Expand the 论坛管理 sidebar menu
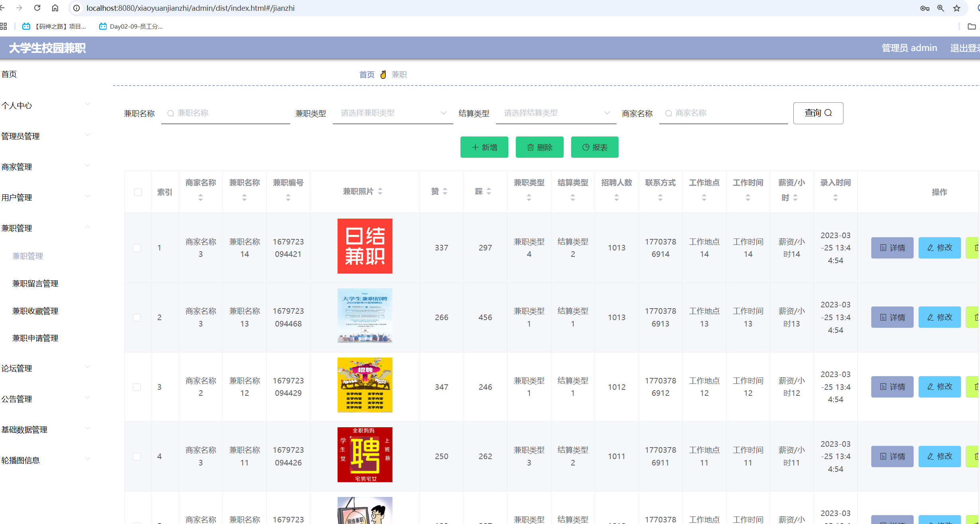This screenshot has height=524, width=980. [x=46, y=368]
